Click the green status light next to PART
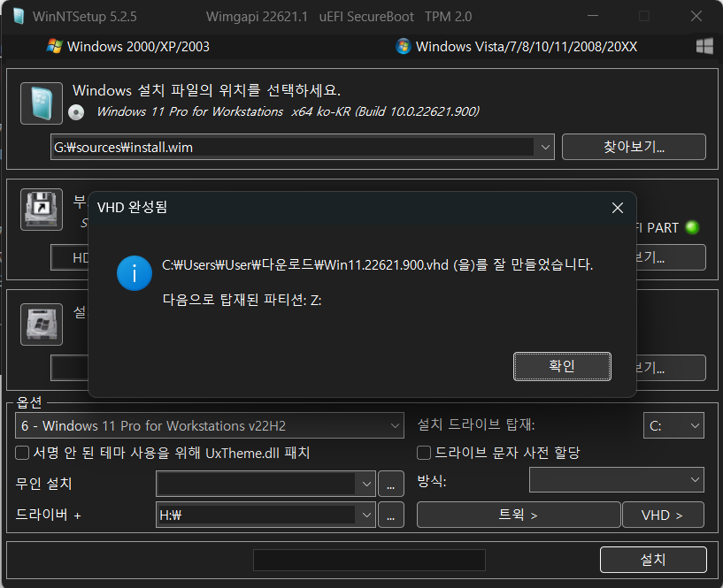723x588 pixels. [692, 227]
